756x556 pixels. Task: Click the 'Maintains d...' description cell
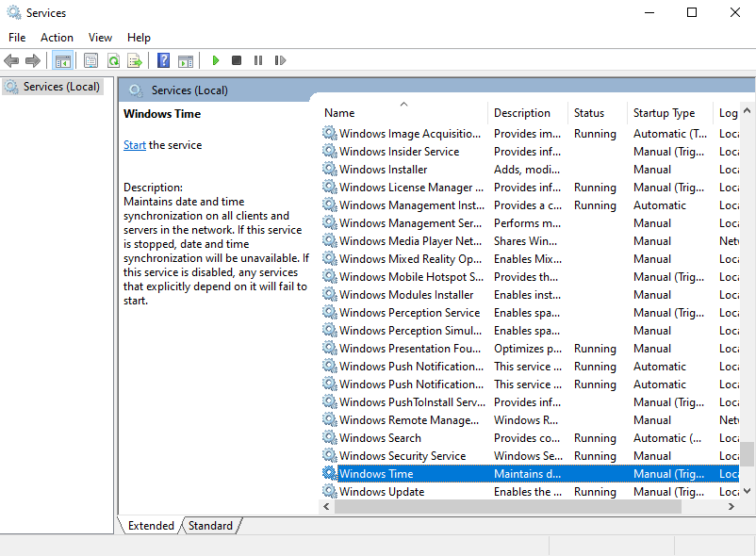527,474
